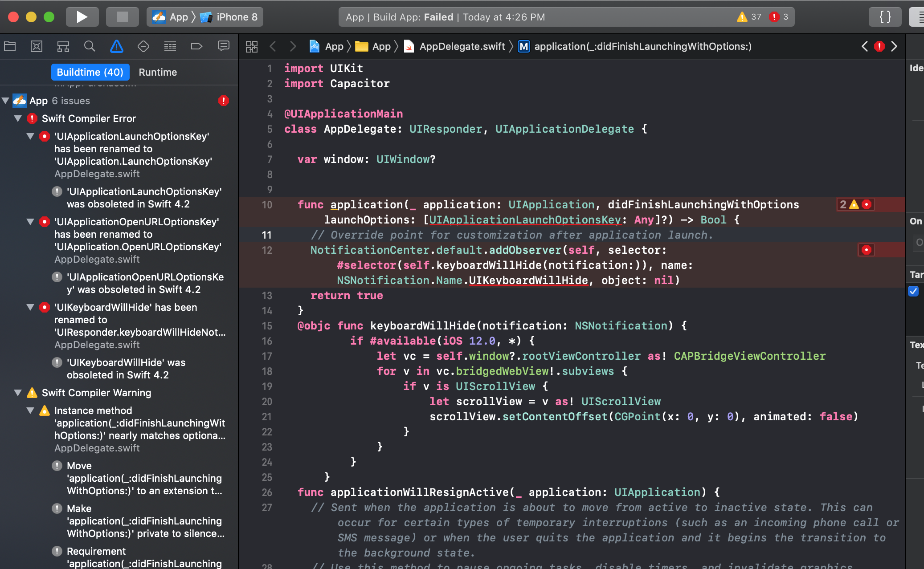This screenshot has width=924, height=569.
Task: Click the yellow warnings count 37
Action: [749, 17]
